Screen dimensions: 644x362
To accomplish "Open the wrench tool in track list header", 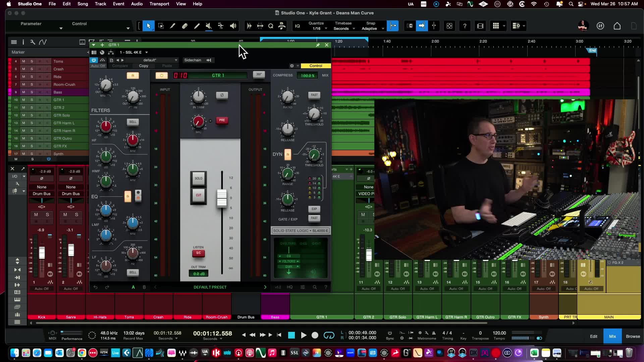I will 33,42.
